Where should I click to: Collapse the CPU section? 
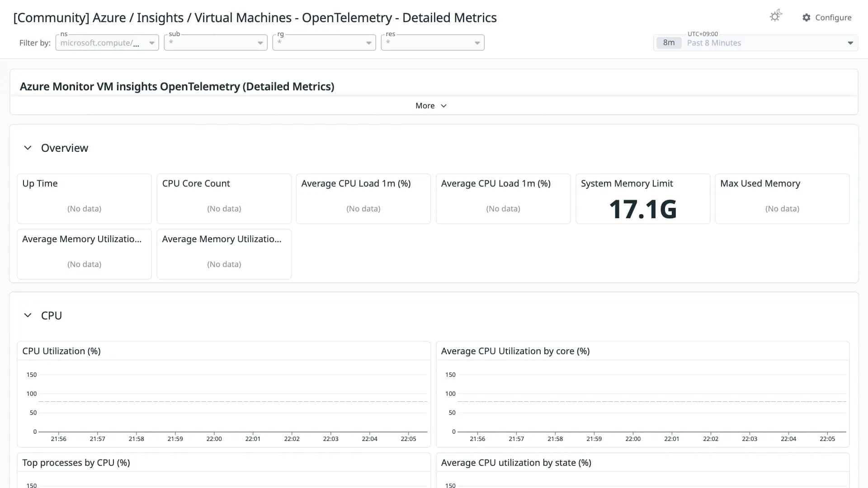[28, 315]
